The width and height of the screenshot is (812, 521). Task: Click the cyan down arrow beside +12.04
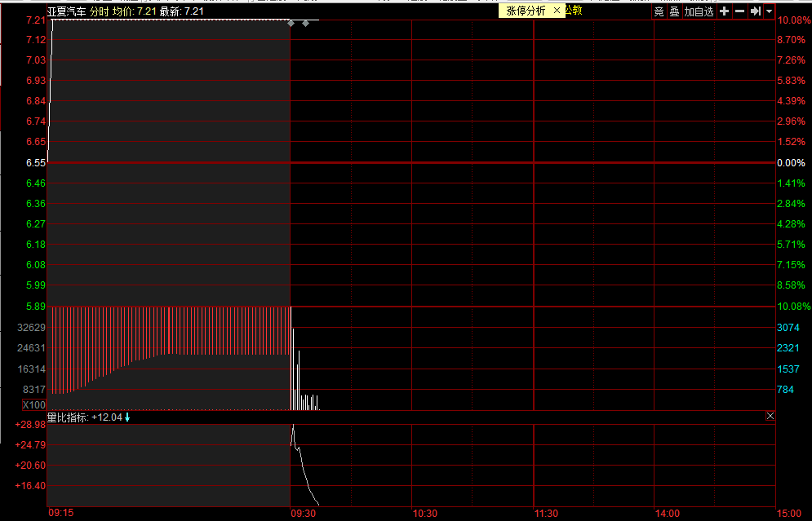click(x=127, y=417)
